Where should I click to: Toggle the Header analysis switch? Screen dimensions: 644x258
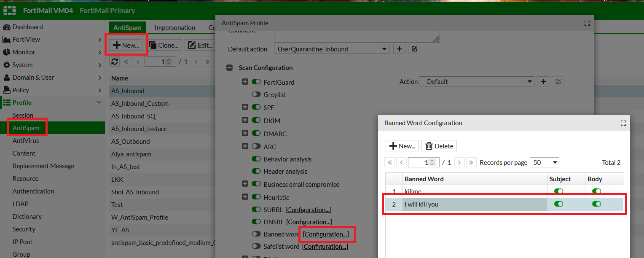tap(256, 171)
